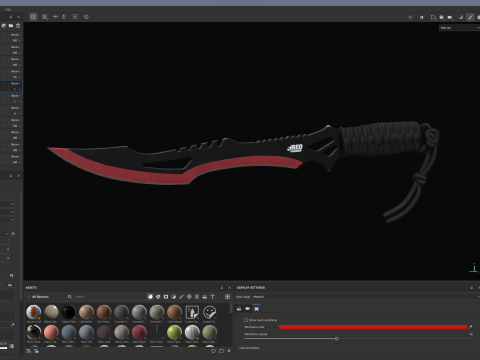Add a folder with the layer stack folder icon
Screen dimensions: 480x360
11,26
